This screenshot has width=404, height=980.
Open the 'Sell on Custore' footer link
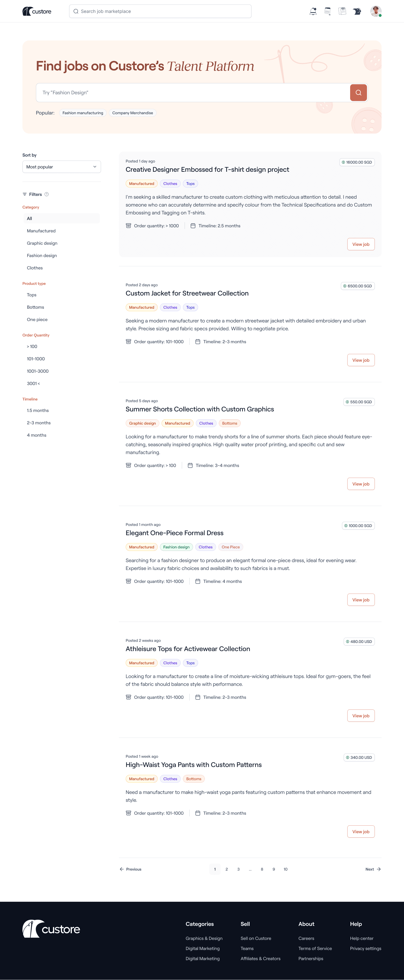coord(256,938)
